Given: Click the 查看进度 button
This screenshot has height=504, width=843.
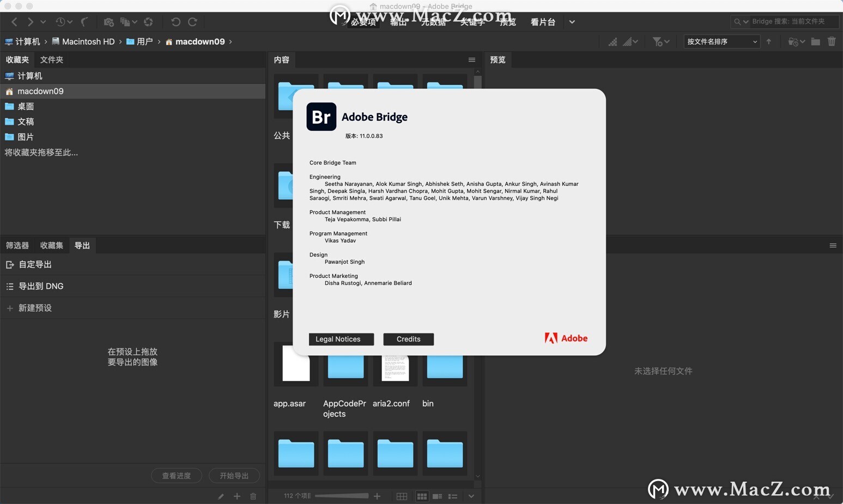Looking at the screenshot, I should [177, 476].
